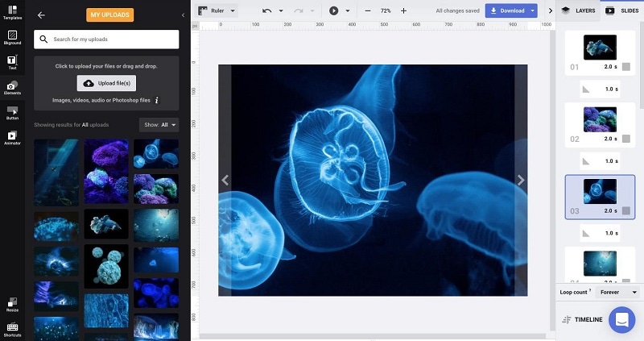The width and height of the screenshot is (644, 341).
Task: Edit transition after slide 02
Action: [600, 161]
